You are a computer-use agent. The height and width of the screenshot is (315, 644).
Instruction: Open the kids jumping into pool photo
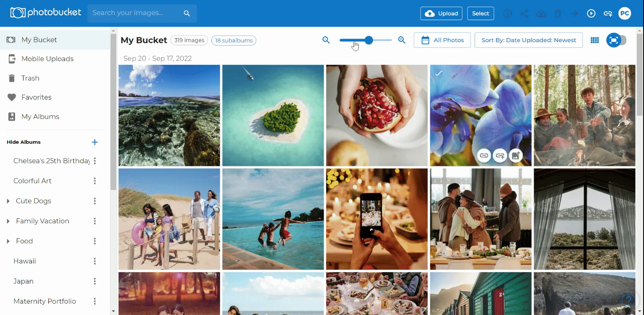point(273,219)
